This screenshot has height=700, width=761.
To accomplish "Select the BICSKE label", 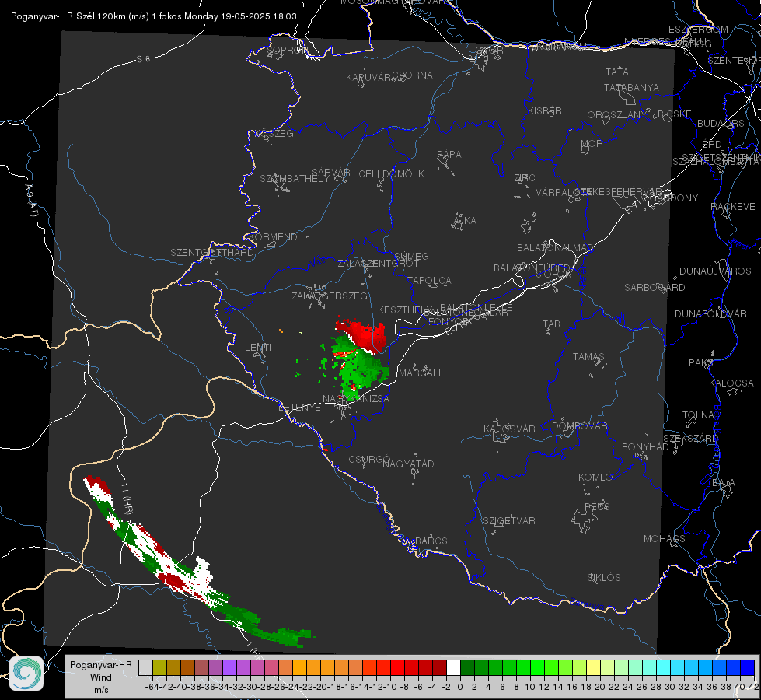I will [x=675, y=114].
